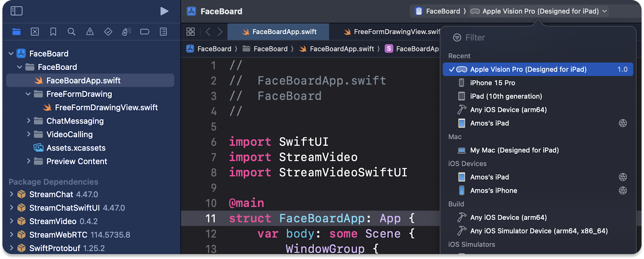The height and width of the screenshot is (259, 644).
Task: Go back with the editor's left arrow
Action: click(x=208, y=32)
